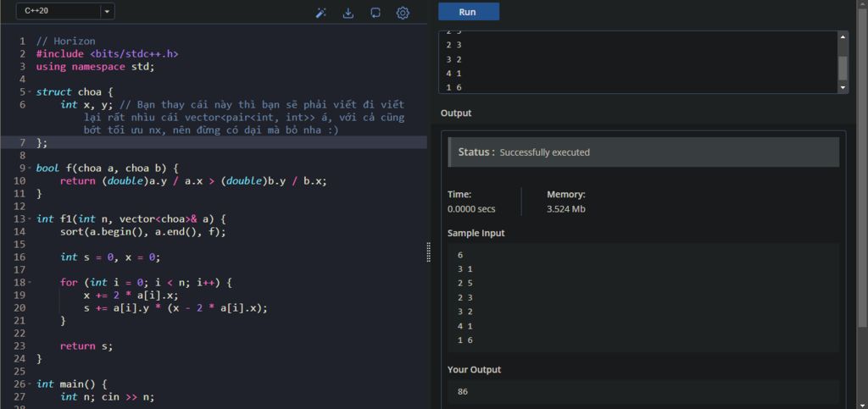Viewport: 868px width, 409px height.
Task: Click the download code icon
Action: point(348,13)
